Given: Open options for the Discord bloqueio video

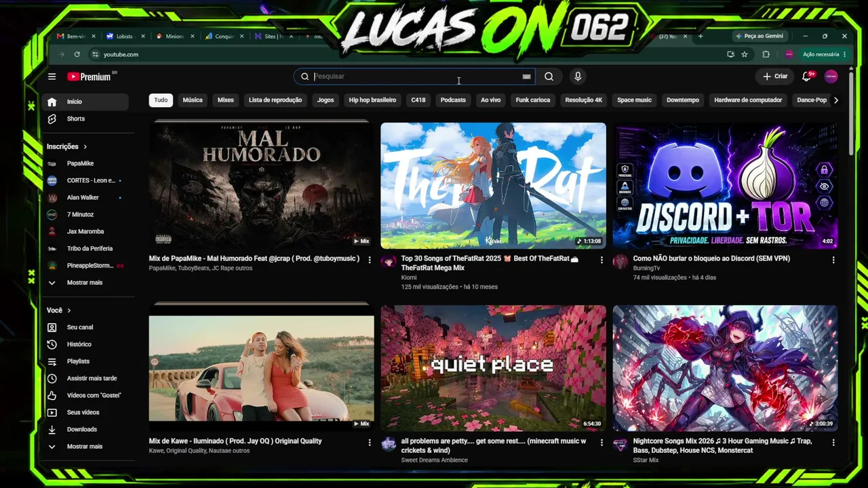Looking at the screenshot, I should (833, 260).
